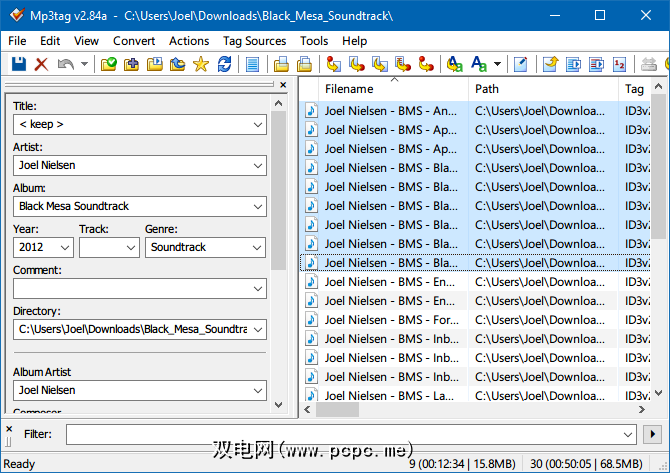
Task: Sort by the Filename column header
Action: coord(393,89)
